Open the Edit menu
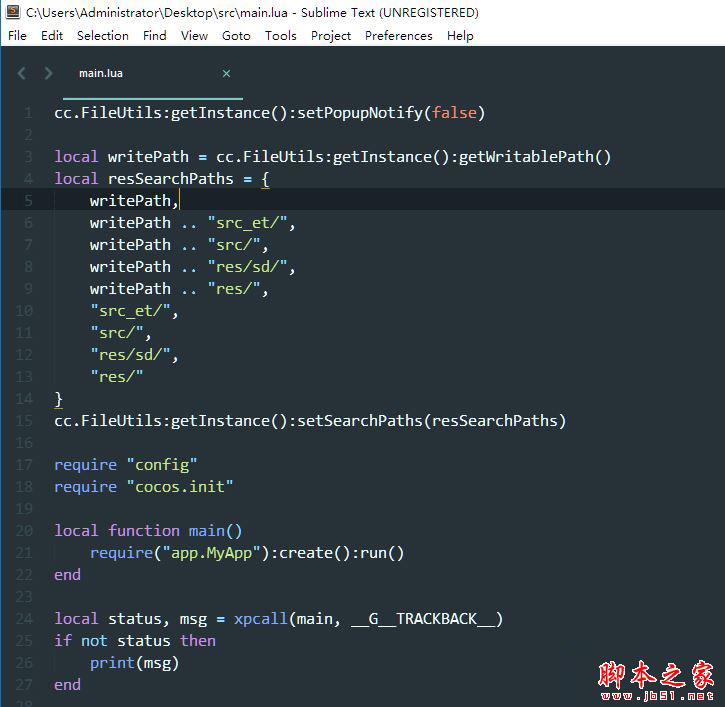 click(x=52, y=36)
